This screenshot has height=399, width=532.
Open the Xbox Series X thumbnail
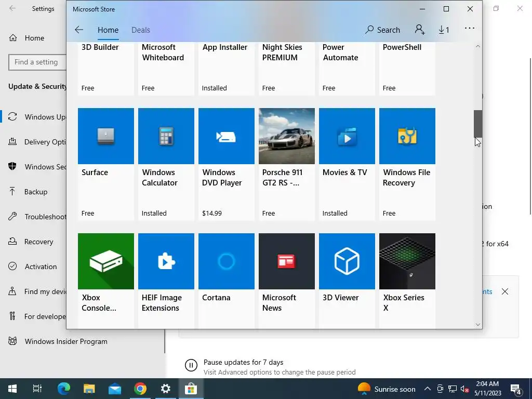coord(407,261)
